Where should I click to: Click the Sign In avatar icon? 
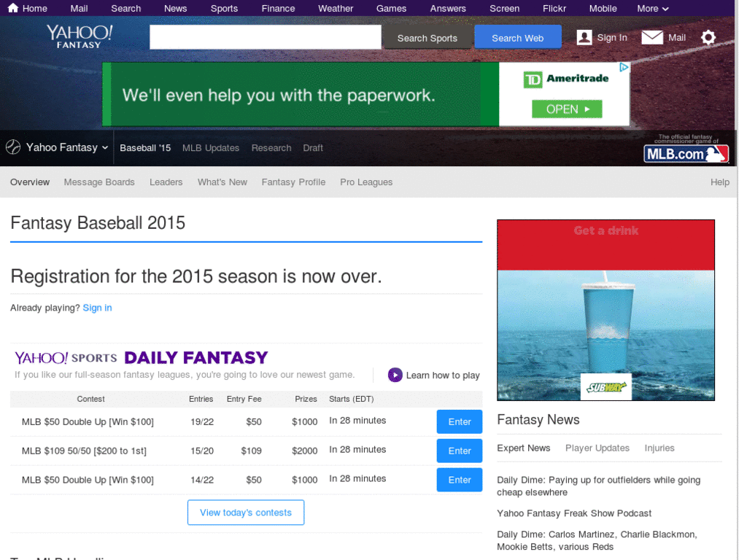coord(584,37)
